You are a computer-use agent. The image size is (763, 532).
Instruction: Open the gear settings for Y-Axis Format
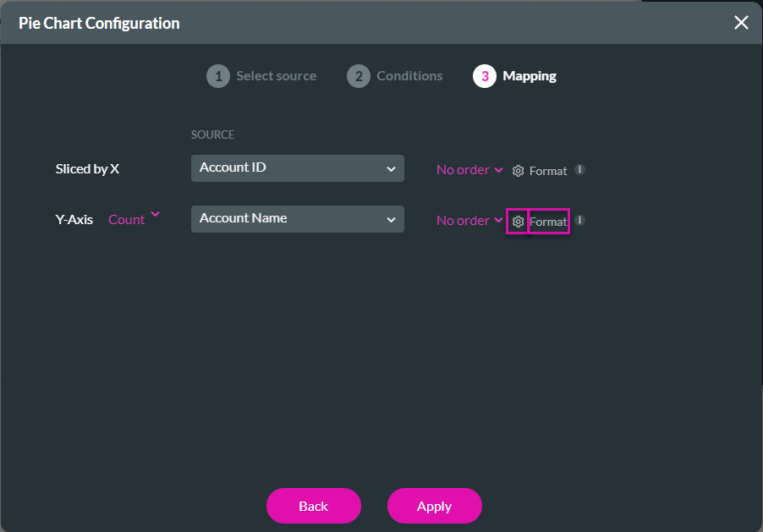tap(517, 221)
